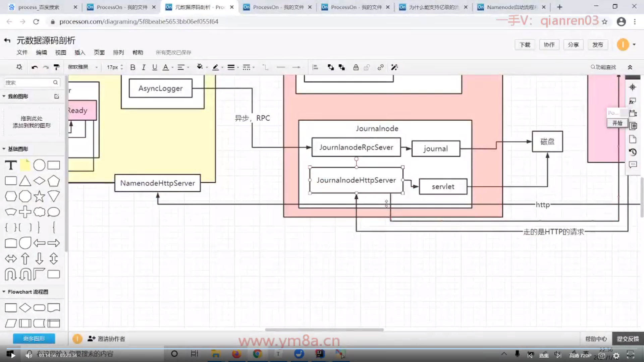Open the history versions icon
The height and width of the screenshot is (362, 644).
click(633, 152)
